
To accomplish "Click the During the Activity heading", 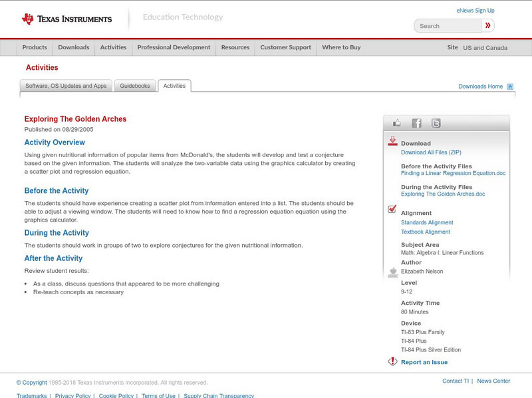I will click(x=57, y=233).
